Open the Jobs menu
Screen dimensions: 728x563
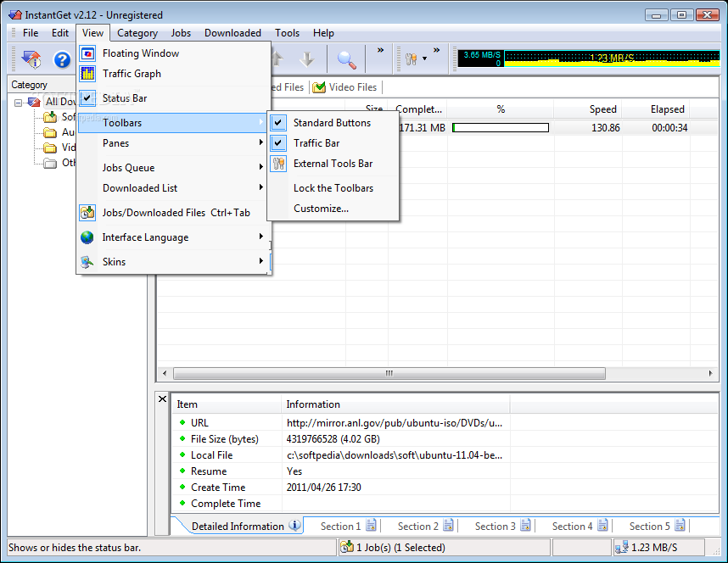pyautogui.click(x=181, y=33)
